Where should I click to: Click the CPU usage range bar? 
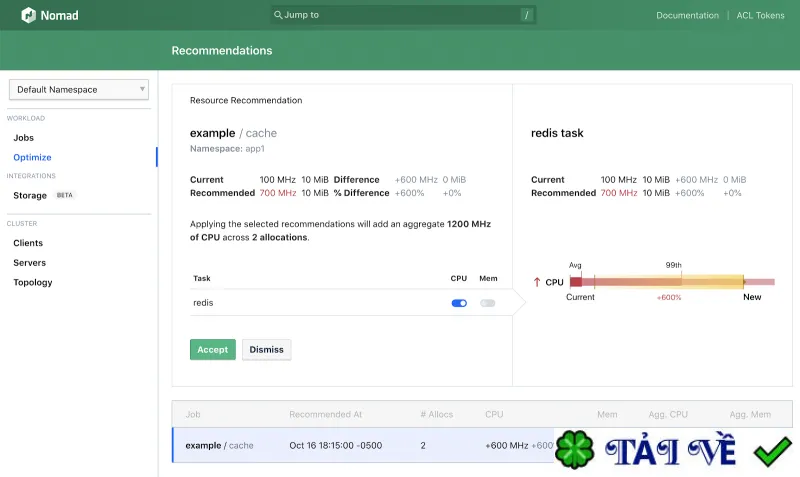point(672,282)
